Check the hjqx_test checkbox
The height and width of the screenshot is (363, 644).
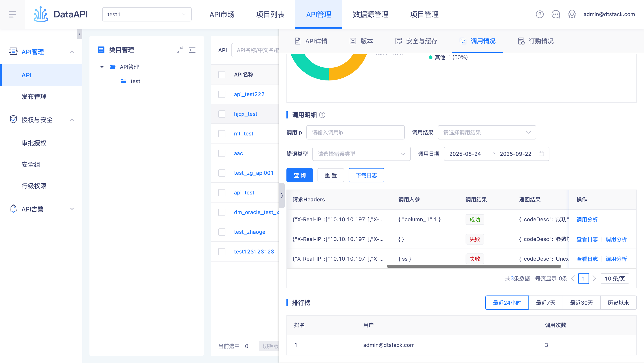pyautogui.click(x=222, y=114)
